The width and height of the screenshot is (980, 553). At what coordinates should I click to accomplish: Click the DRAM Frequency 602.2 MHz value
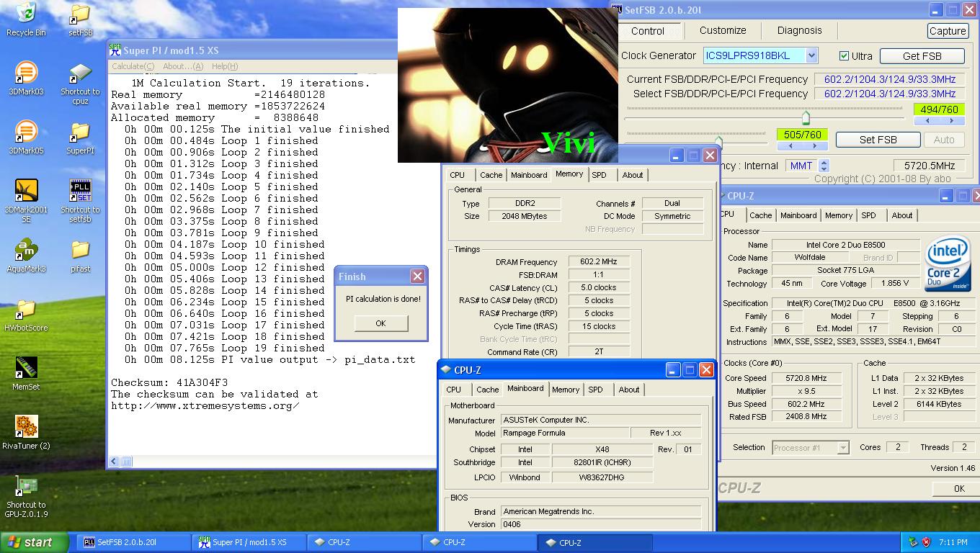pos(599,262)
